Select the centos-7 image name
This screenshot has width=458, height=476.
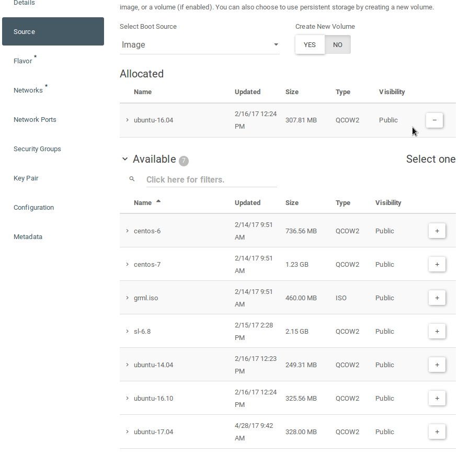147,264
